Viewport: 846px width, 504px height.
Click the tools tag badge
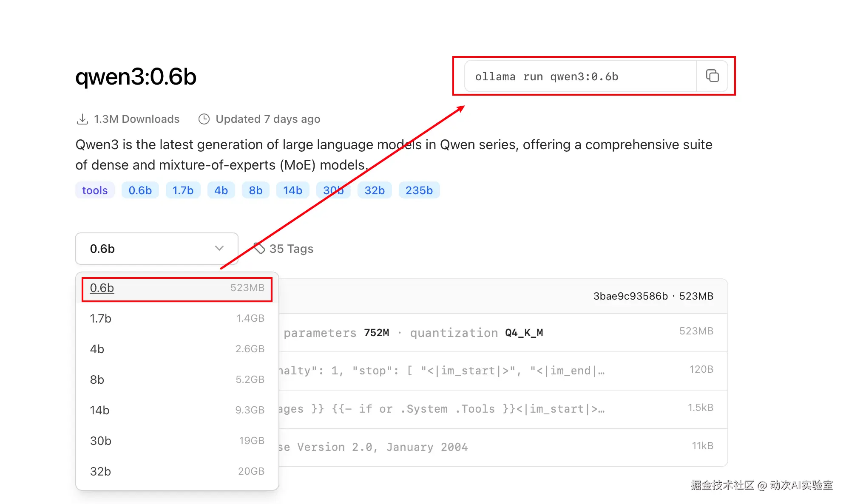pos(95,190)
